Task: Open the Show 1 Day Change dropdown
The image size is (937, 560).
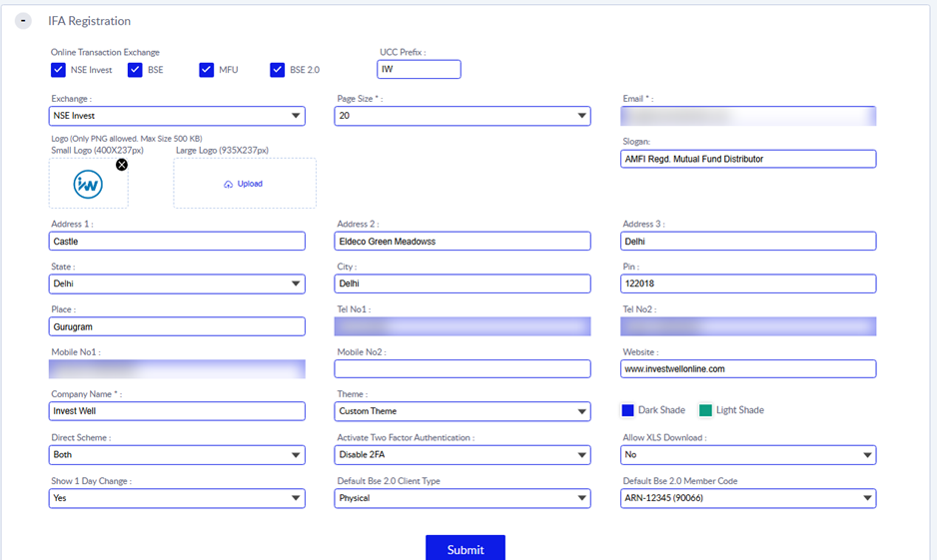Action: pos(177,498)
